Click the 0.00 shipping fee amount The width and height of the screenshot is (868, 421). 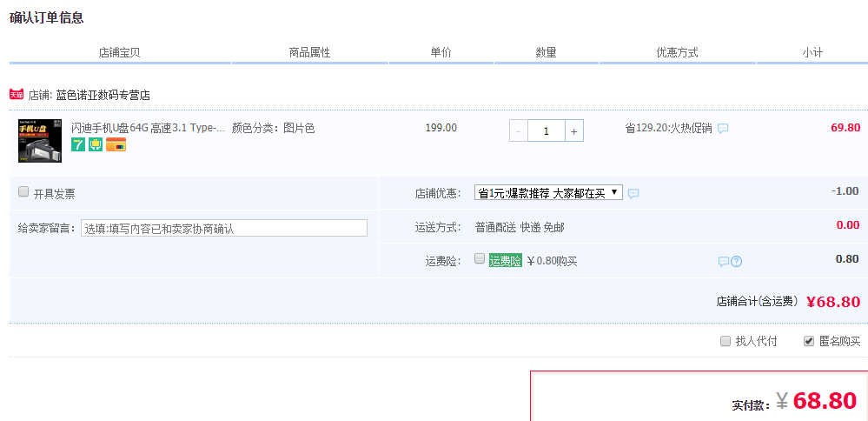pyautogui.click(x=848, y=225)
